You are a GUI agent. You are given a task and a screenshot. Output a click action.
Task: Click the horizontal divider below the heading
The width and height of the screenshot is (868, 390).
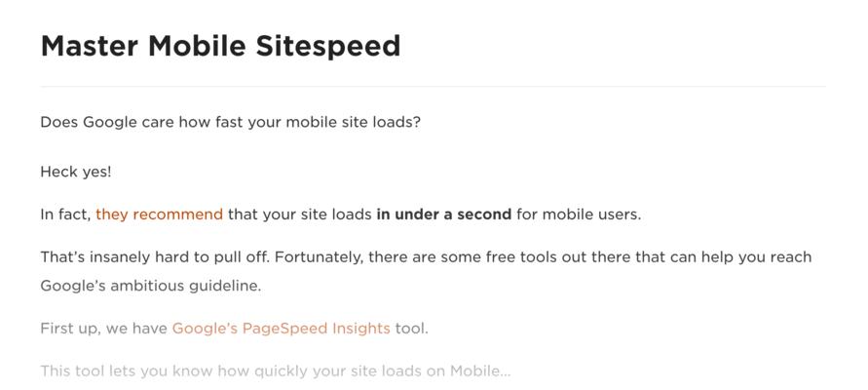pyautogui.click(x=434, y=87)
